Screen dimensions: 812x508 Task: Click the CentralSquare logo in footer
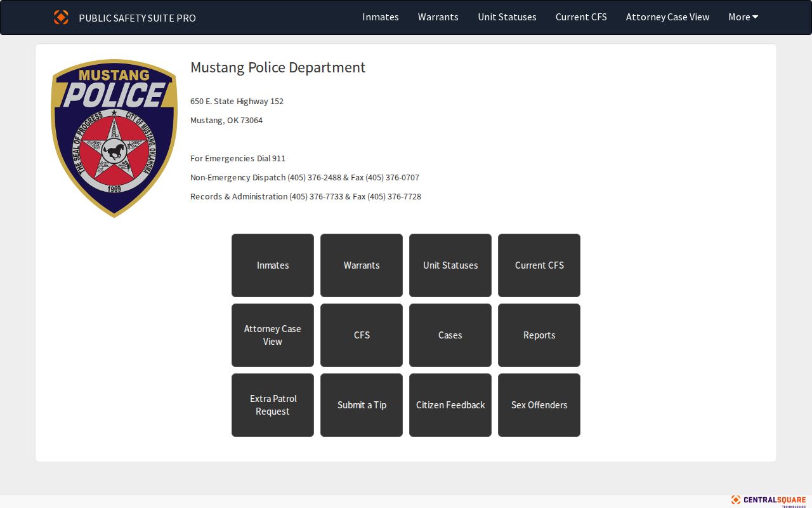point(768,500)
